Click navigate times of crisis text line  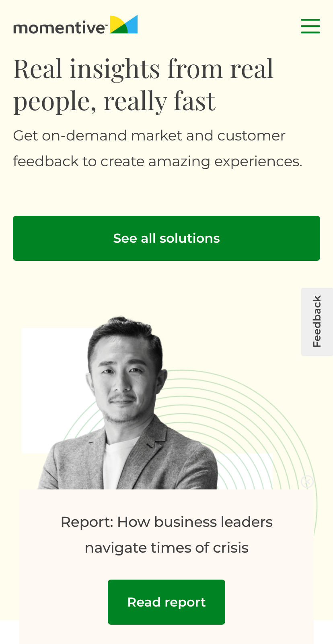pos(166,548)
